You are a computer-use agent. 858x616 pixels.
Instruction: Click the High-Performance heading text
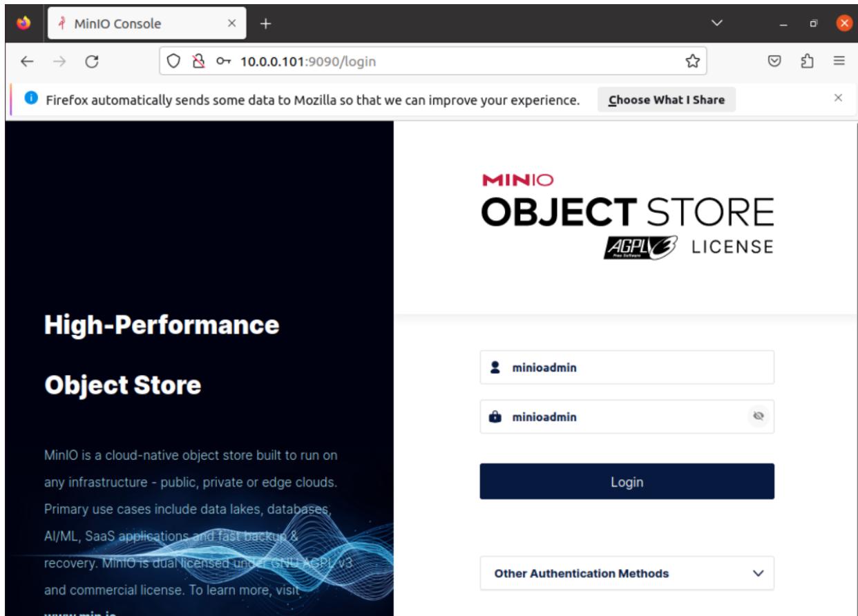click(x=162, y=325)
